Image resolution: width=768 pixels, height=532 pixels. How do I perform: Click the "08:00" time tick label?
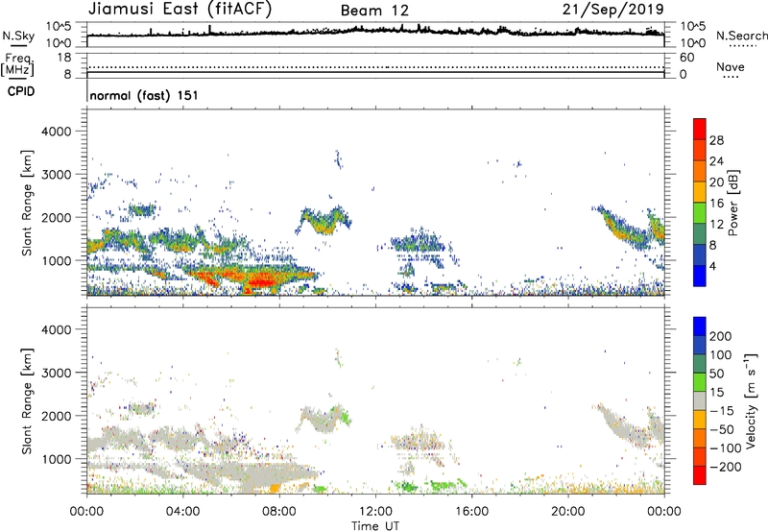click(x=279, y=512)
